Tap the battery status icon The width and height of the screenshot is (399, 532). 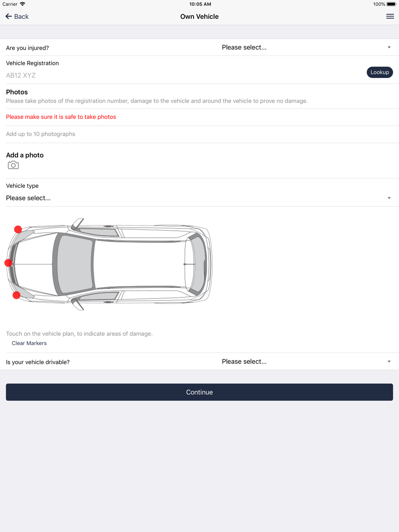391,4
